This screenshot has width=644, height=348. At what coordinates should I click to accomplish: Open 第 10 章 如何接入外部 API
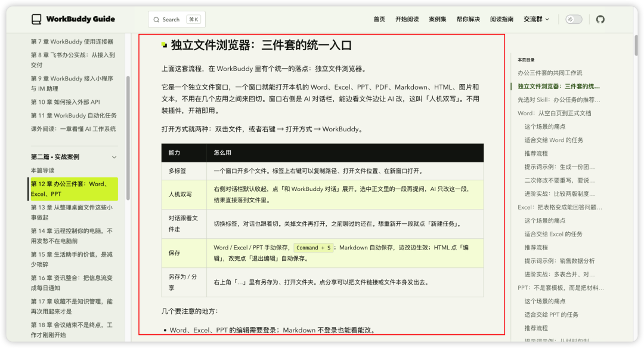click(66, 102)
